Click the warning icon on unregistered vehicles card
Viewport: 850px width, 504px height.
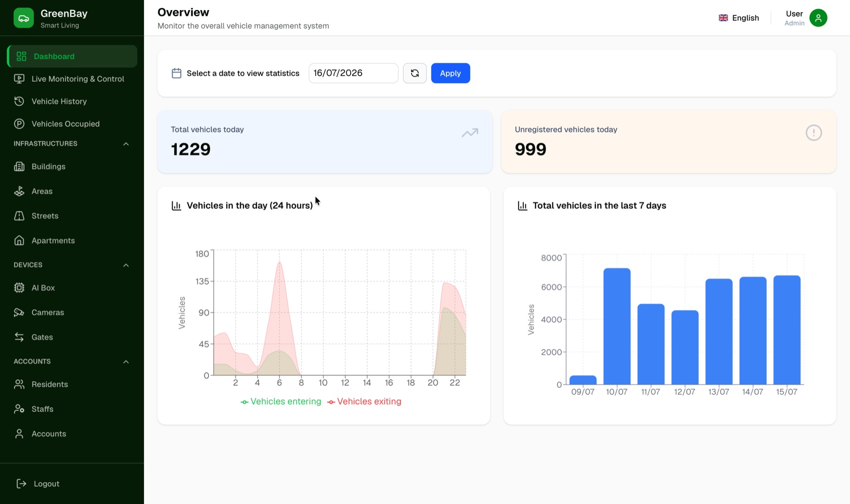coord(813,133)
